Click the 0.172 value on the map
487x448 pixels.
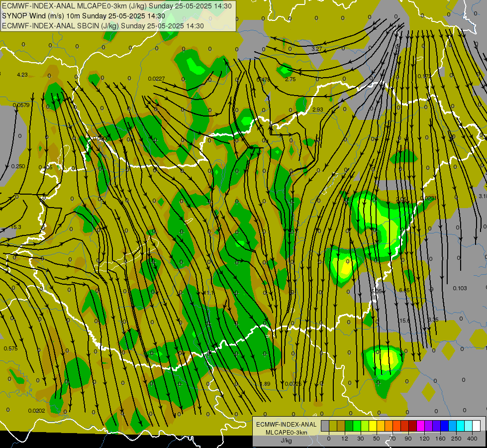(424, 76)
